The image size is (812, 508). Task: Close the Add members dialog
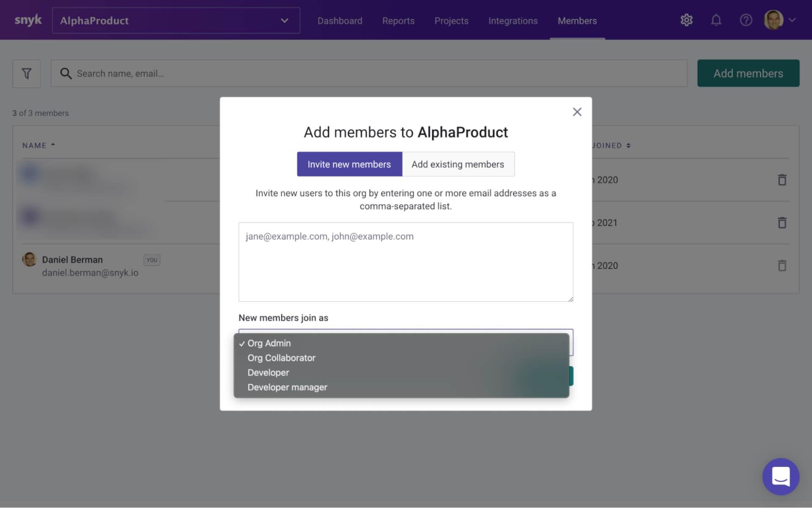click(x=577, y=112)
